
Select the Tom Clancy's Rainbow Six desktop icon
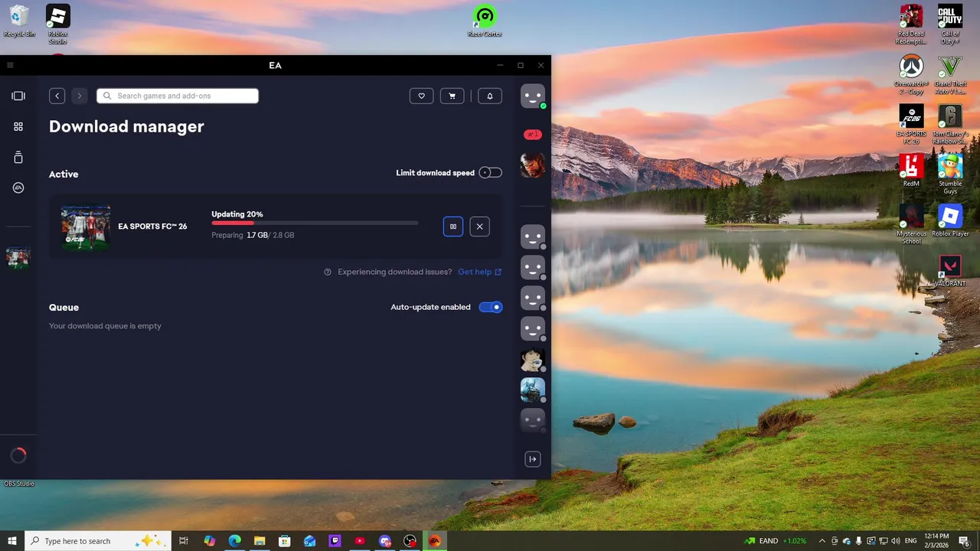pos(950,124)
